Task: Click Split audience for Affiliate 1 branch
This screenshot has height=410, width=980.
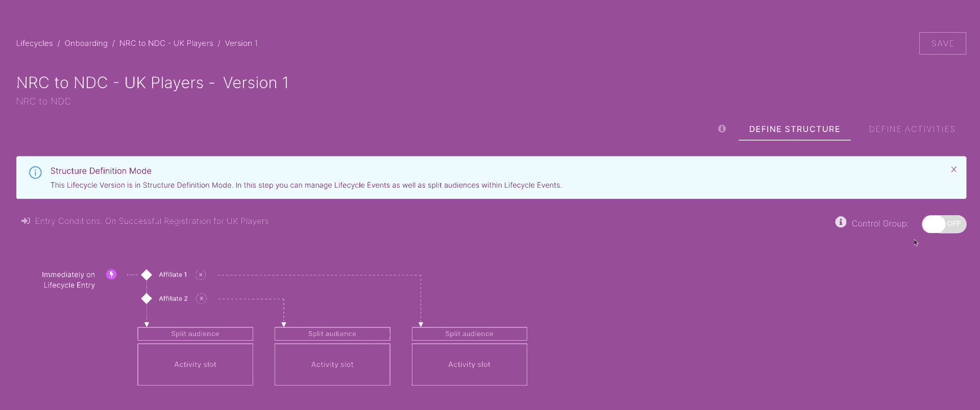Action: point(469,334)
